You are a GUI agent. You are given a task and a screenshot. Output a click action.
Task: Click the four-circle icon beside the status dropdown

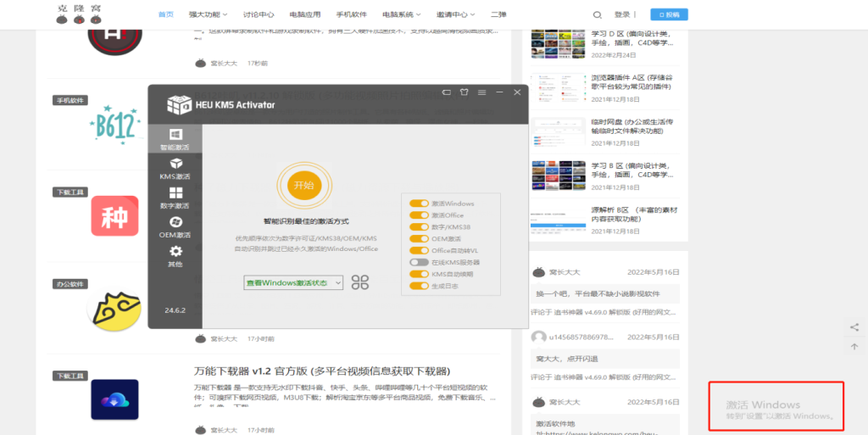[x=359, y=282]
